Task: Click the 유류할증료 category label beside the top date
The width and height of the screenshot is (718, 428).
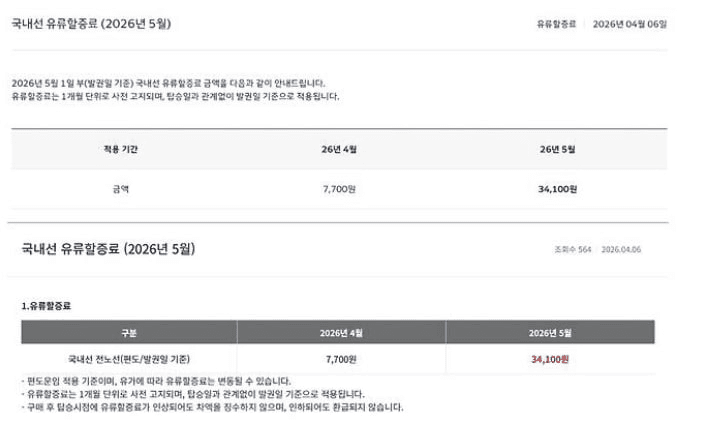Action: [558, 23]
